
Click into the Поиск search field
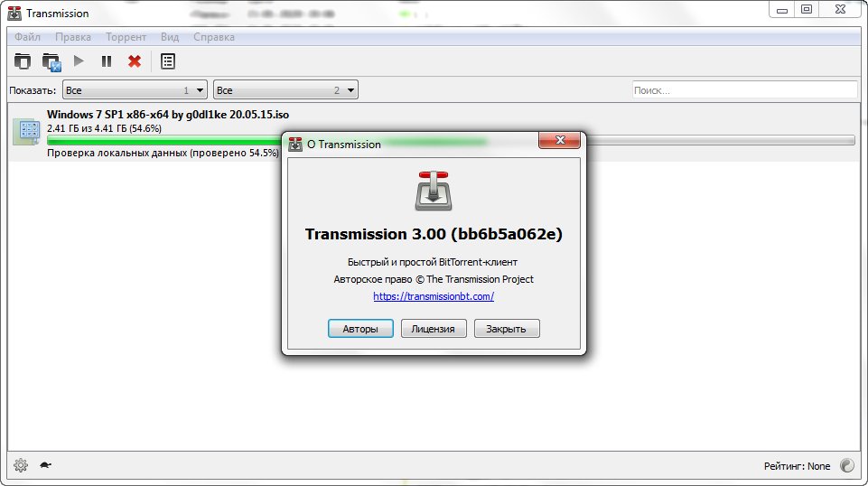point(744,89)
